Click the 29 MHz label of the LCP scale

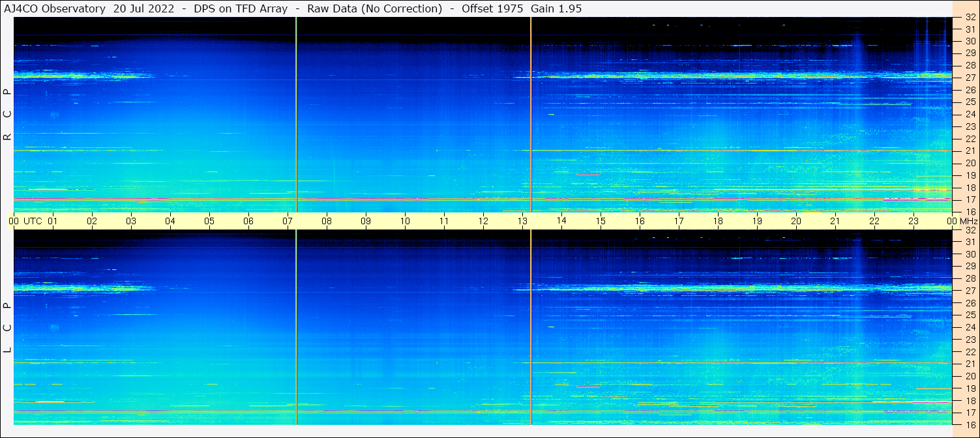[970, 267]
